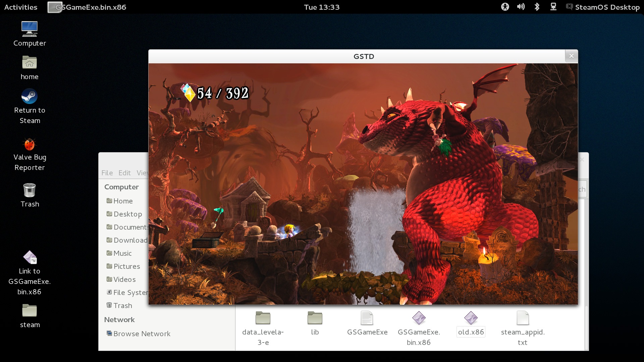Select the steam_appid.txt file
The width and height of the screenshot is (644, 362).
[523, 329]
